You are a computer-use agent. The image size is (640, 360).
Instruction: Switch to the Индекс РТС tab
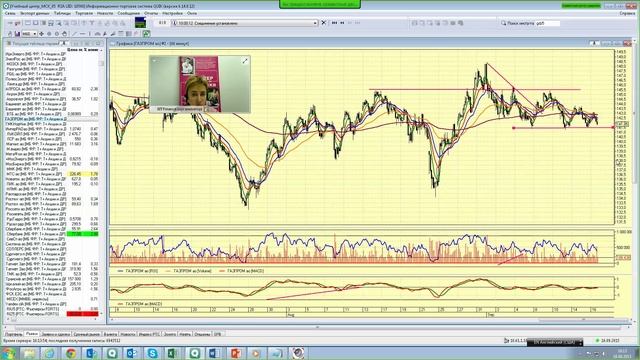149,334
